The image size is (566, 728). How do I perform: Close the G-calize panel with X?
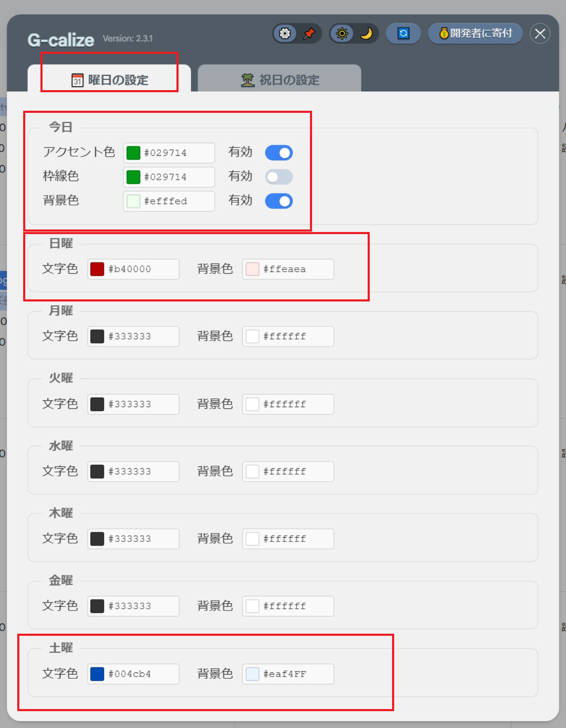pos(540,34)
